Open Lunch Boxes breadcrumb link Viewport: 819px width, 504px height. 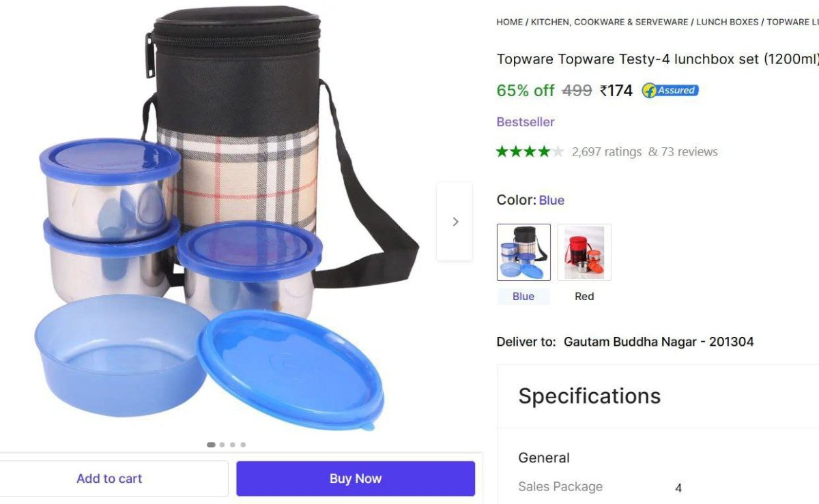[x=728, y=22]
